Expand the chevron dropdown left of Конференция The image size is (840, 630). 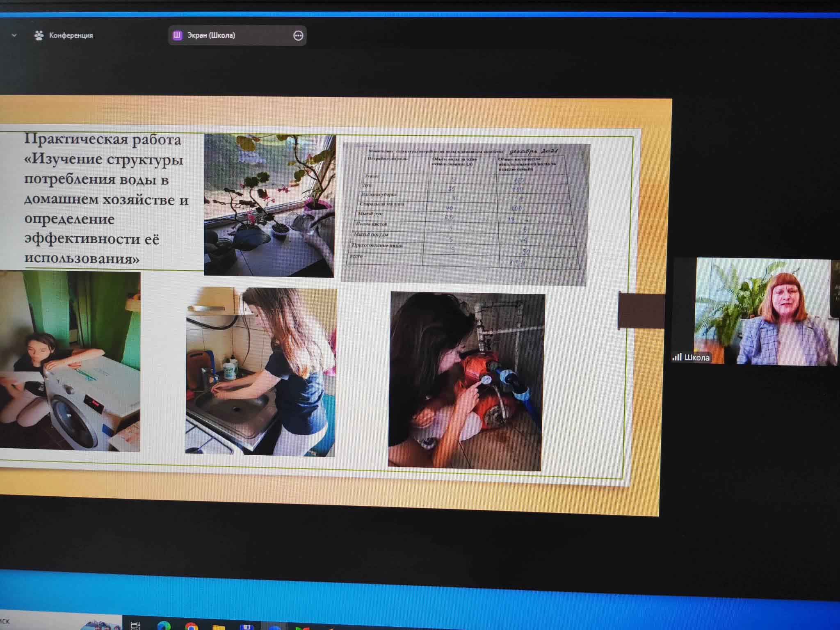point(14,36)
